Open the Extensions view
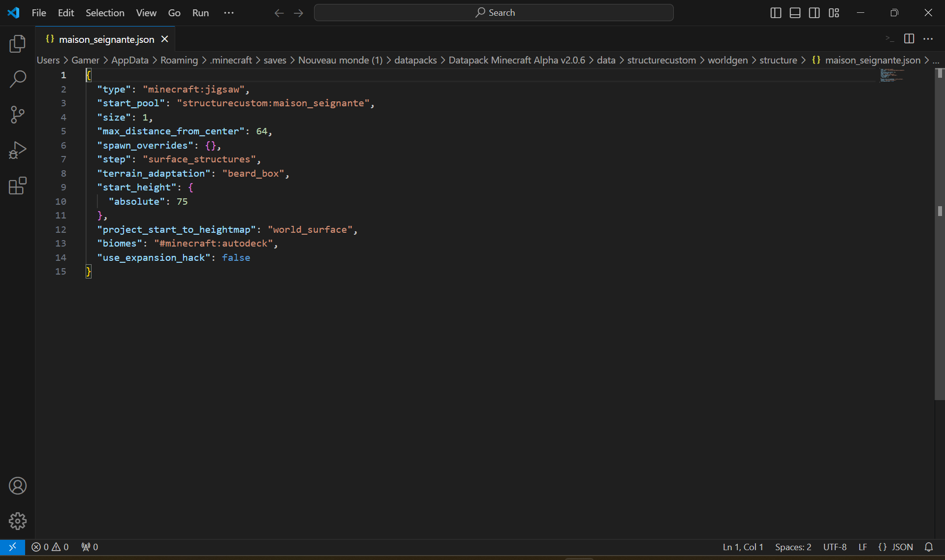 18,186
